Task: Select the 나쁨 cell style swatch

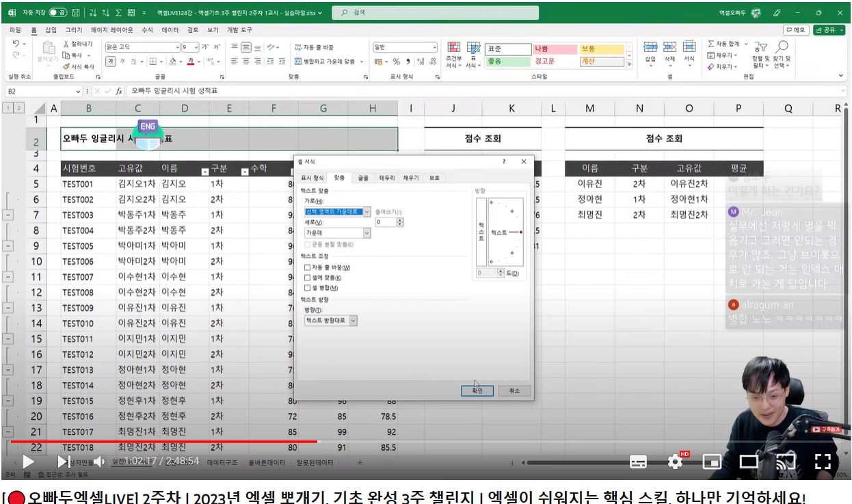Action: (555, 49)
